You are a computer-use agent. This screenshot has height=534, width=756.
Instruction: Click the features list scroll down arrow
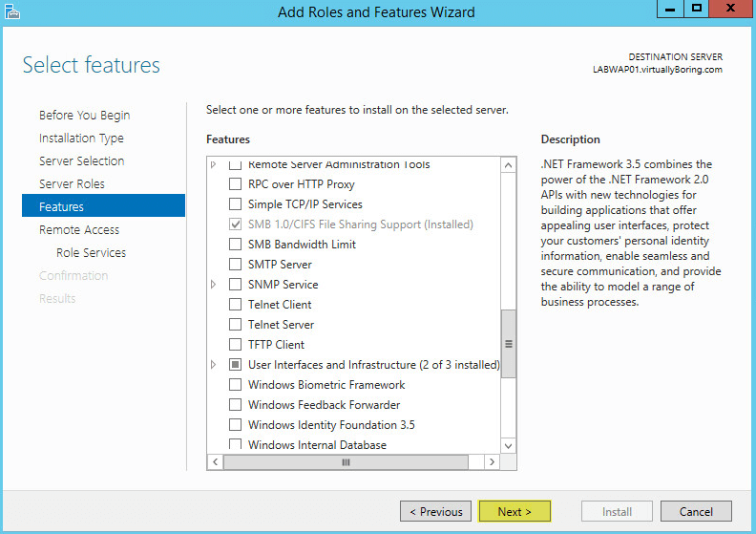click(508, 446)
